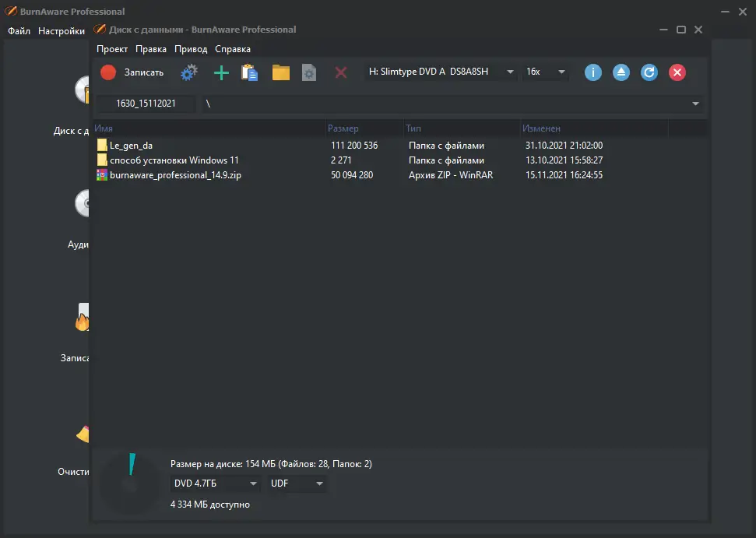Open the 16x write speed dropdown

[x=545, y=72]
